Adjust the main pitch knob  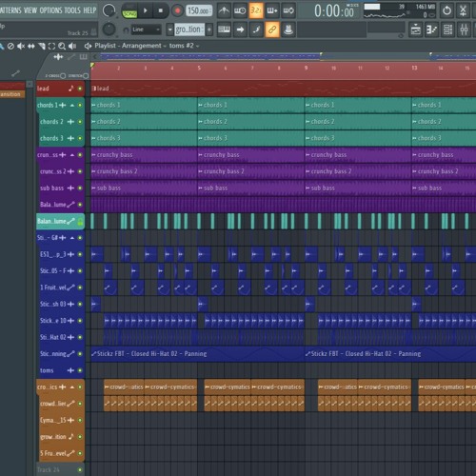point(109,30)
